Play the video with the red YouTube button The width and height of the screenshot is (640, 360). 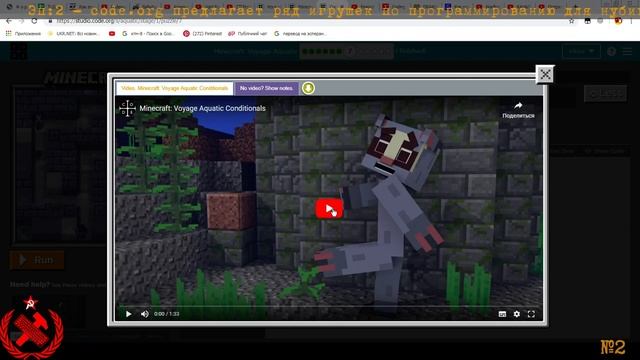[x=329, y=209]
